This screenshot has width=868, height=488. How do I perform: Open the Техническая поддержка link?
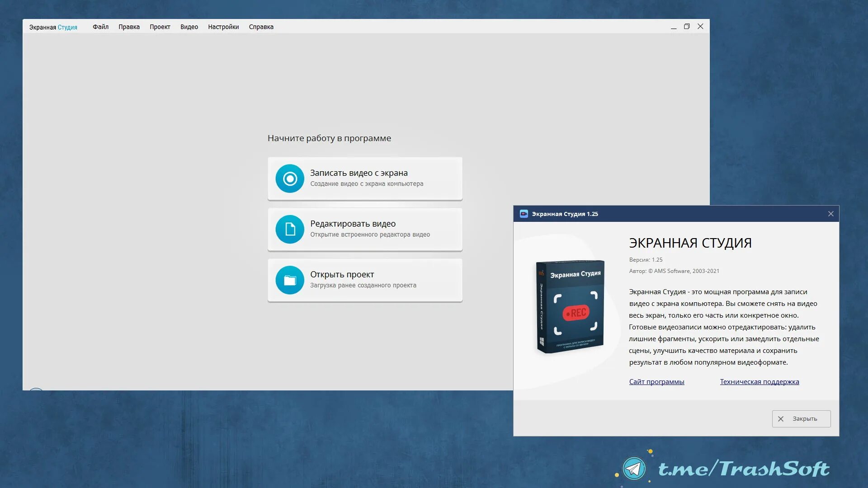click(x=759, y=382)
